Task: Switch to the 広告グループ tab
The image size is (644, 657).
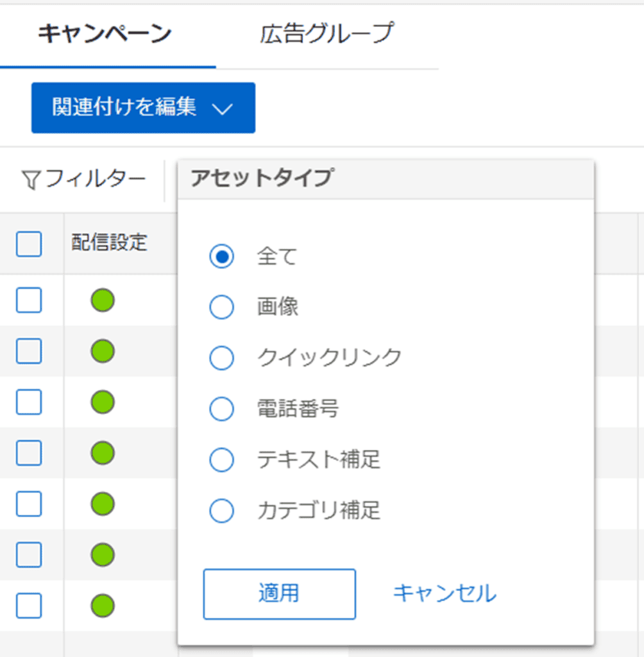Action: 327,33
